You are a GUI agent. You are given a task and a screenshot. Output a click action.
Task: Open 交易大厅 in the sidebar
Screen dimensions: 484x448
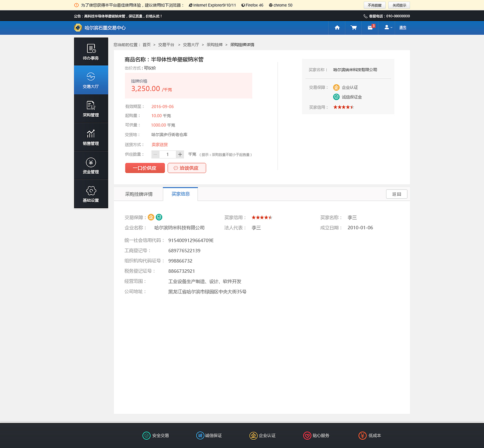91,80
